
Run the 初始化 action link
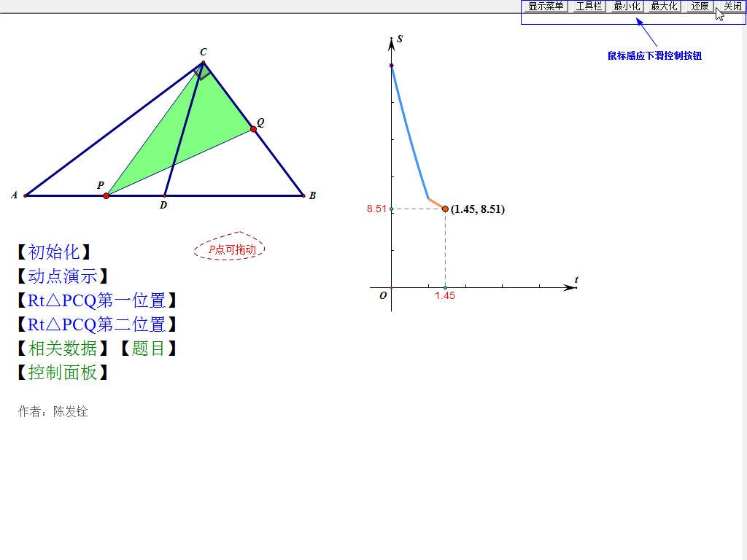[54, 252]
